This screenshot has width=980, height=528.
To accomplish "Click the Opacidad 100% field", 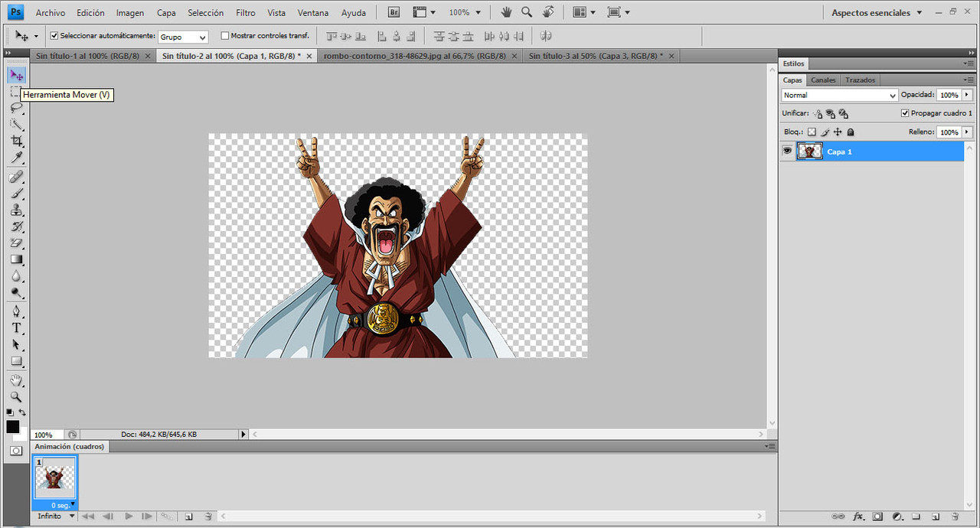I will pos(949,95).
